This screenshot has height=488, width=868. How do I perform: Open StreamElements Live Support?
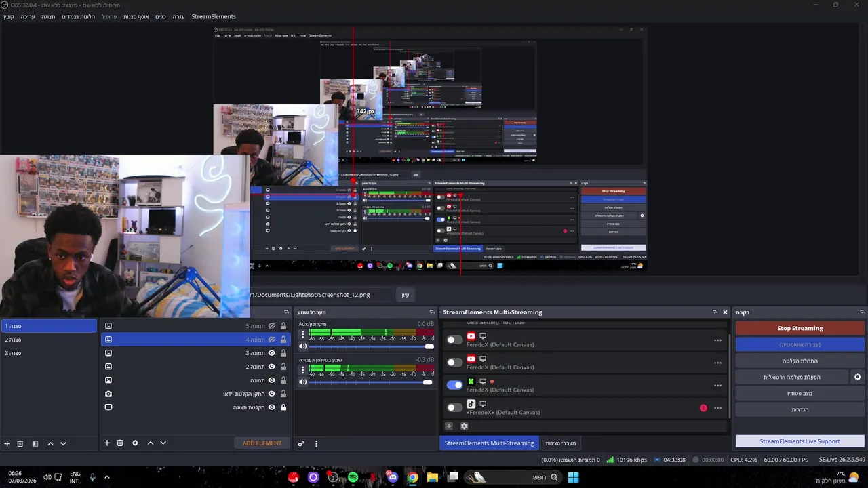click(800, 441)
